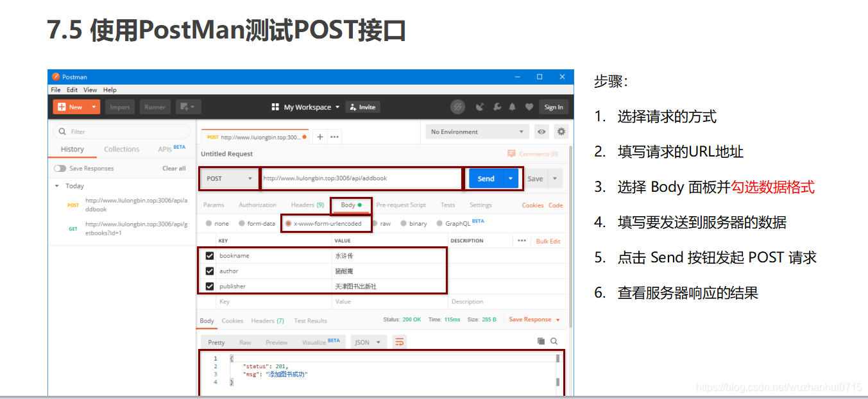Open the environment quick look eye icon
Viewport: 868px width, 399px height.
point(542,132)
